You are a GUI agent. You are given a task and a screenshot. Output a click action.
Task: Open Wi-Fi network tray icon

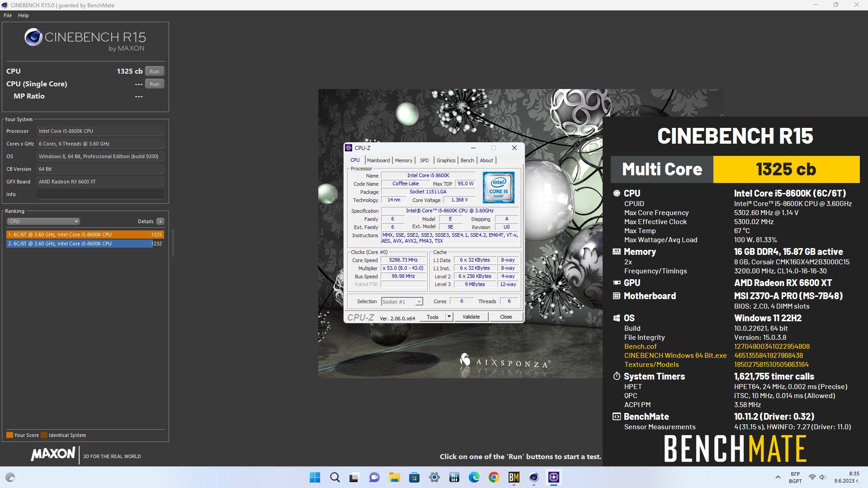coord(812,477)
